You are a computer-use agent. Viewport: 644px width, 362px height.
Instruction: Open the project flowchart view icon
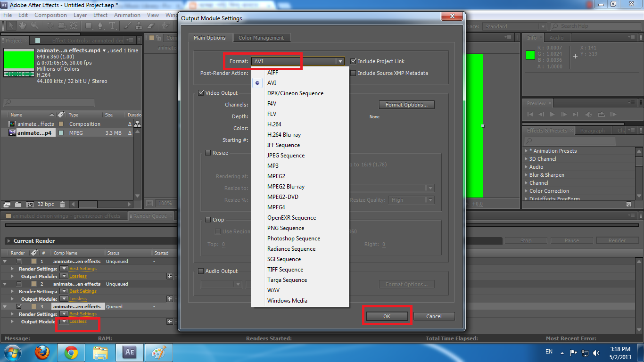point(137,124)
